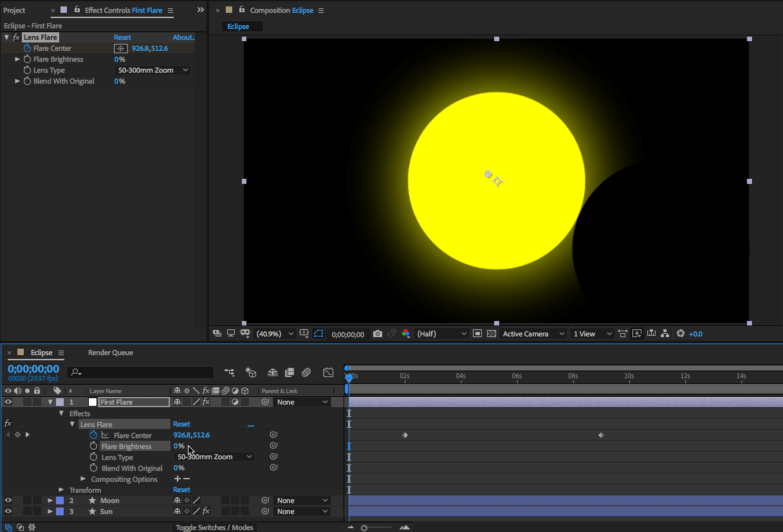Toggle the fx switch on the Sun layer
This screenshot has width=783, height=532.
pyautogui.click(x=206, y=511)
